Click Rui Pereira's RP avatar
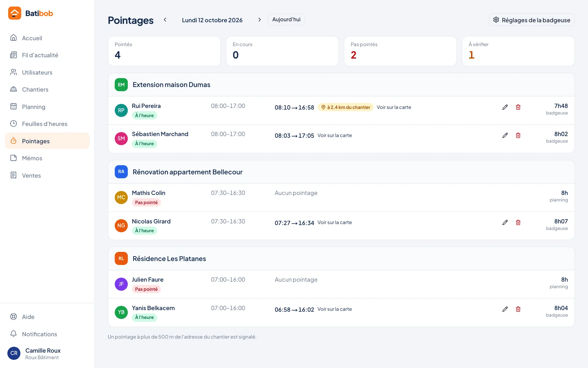 tap(121, 110)
